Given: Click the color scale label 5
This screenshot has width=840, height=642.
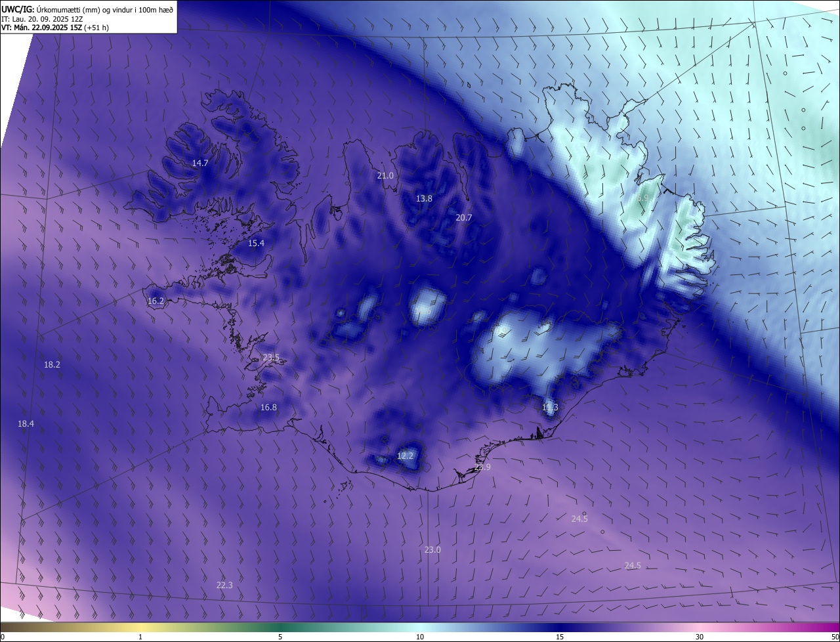Looking at the screenshot, I should coord(280,637).
